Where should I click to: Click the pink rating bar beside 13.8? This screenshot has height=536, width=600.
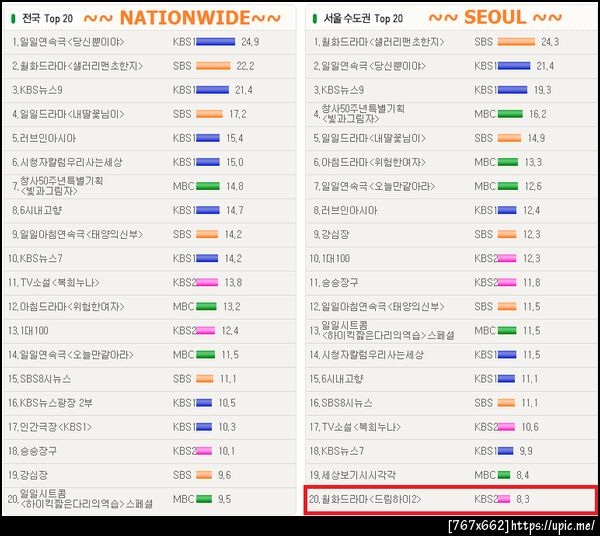pos(207,282)
